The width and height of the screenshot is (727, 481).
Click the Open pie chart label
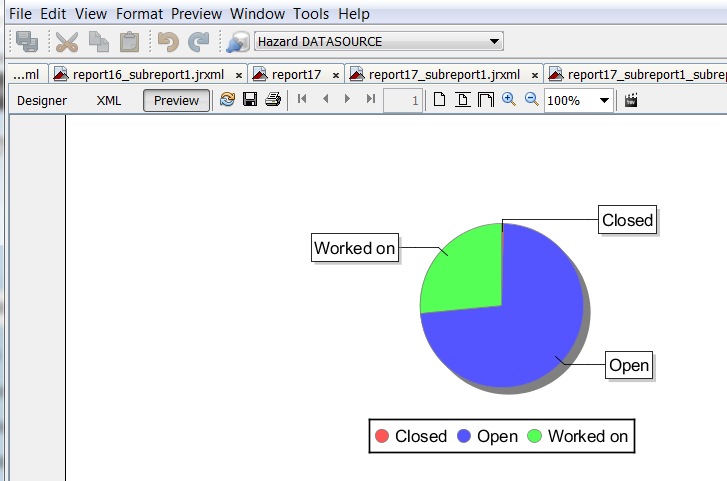click(x=629, y=365)
